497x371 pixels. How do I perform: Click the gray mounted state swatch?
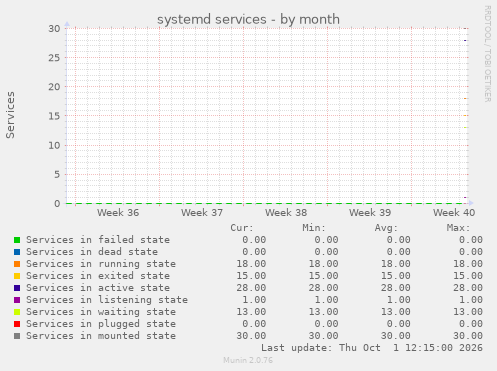click(17, 336)
